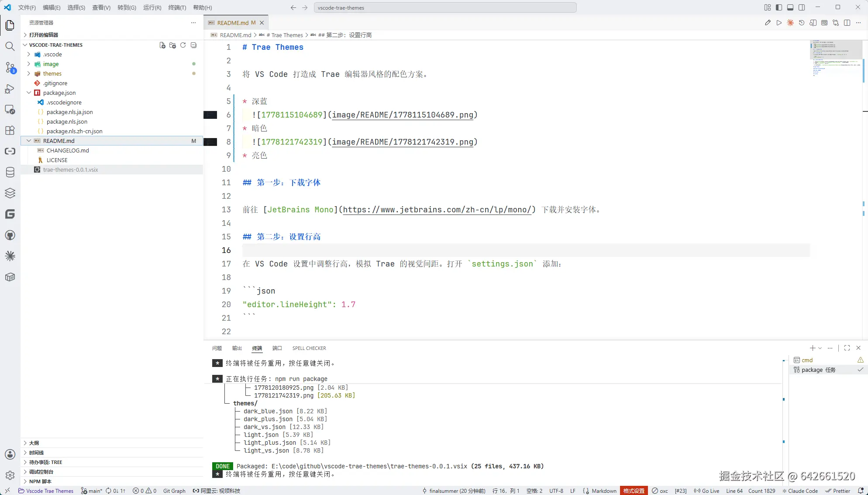Screen dimensions: 868x495
Task: Open Markdown preview to the side
Action: pos(813,23)
